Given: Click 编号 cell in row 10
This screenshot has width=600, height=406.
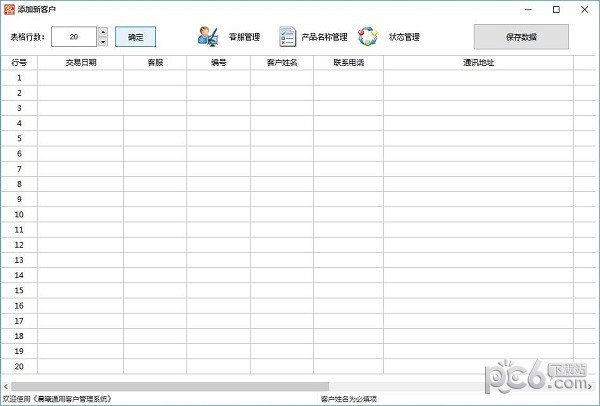Looking at the screenshot, I should tap(218, 215).
